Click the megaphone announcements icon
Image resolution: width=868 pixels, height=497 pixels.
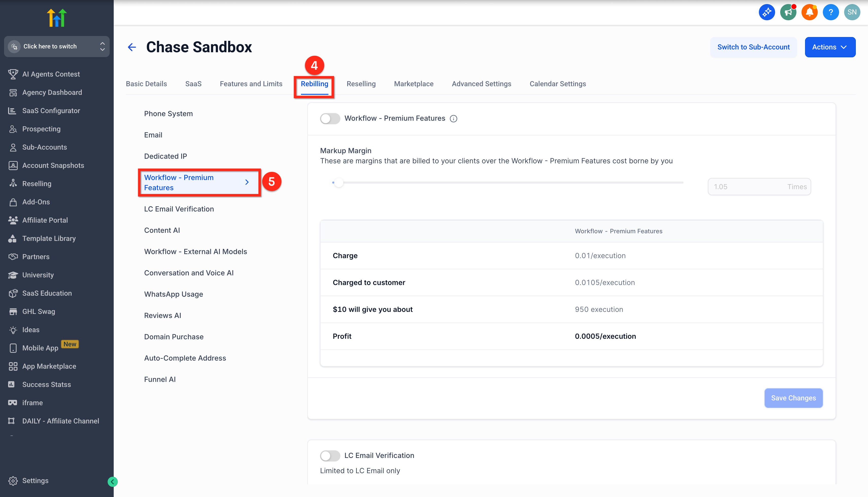788,12
